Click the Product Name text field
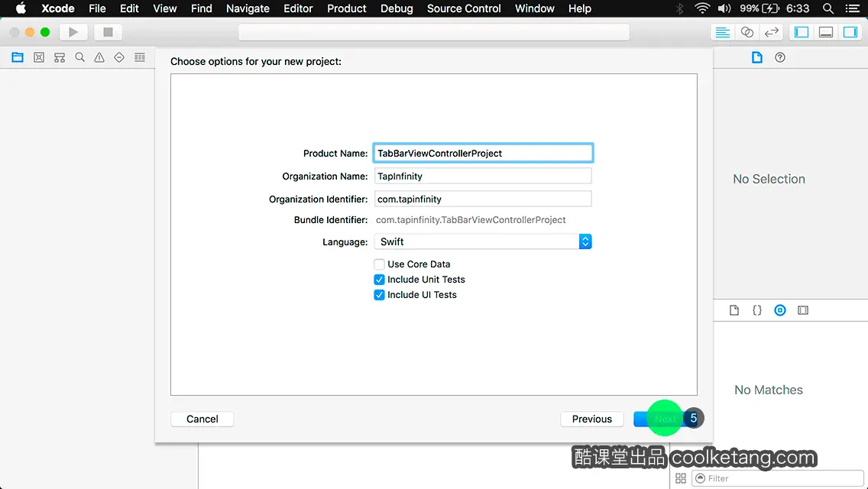868x489 pixels. [x=483, y=154]
